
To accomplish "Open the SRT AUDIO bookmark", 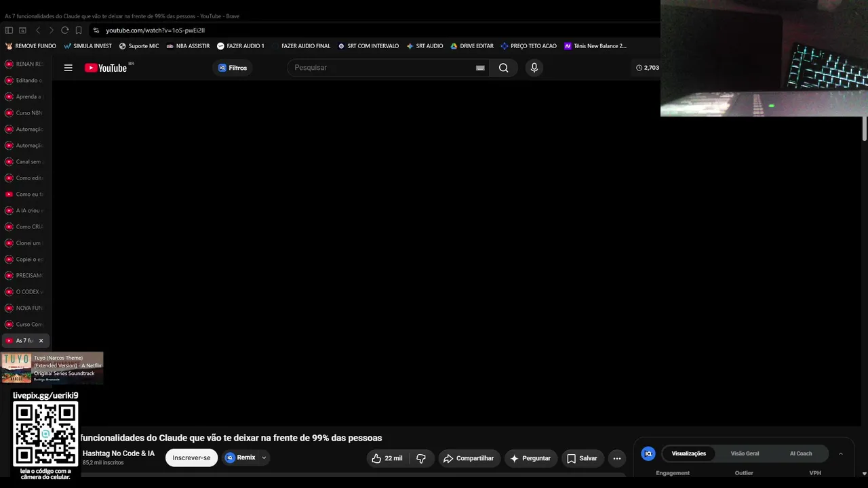I will click(x=425, y=46).
